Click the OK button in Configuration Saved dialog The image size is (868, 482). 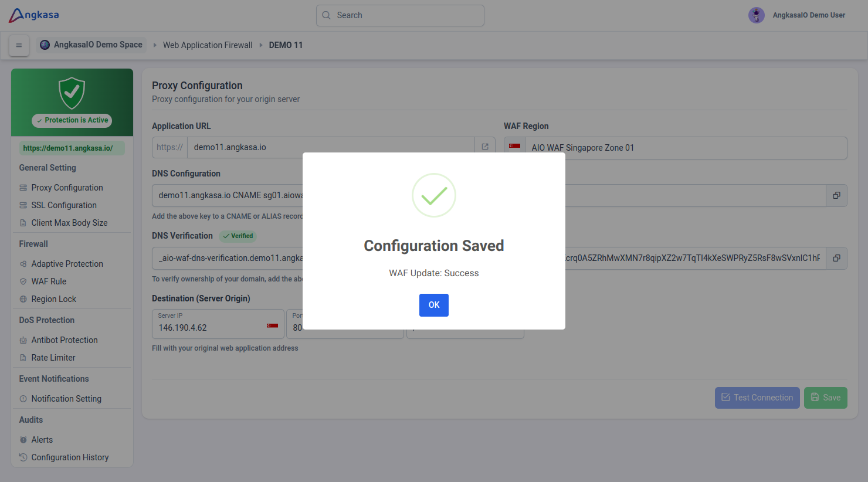tap(434, 305)
